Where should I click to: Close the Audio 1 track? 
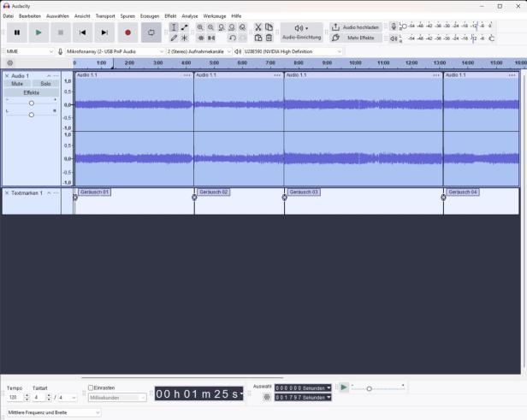(x=7, y=75)
